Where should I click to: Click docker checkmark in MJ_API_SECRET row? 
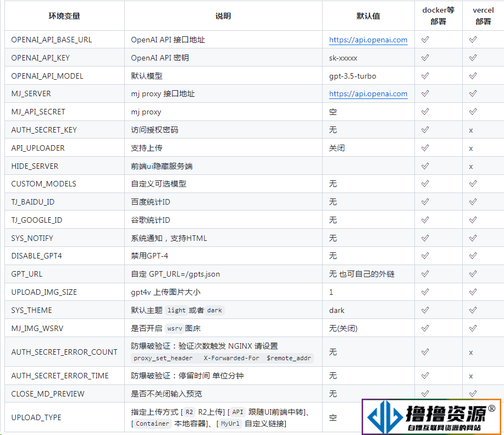point(425,112)
